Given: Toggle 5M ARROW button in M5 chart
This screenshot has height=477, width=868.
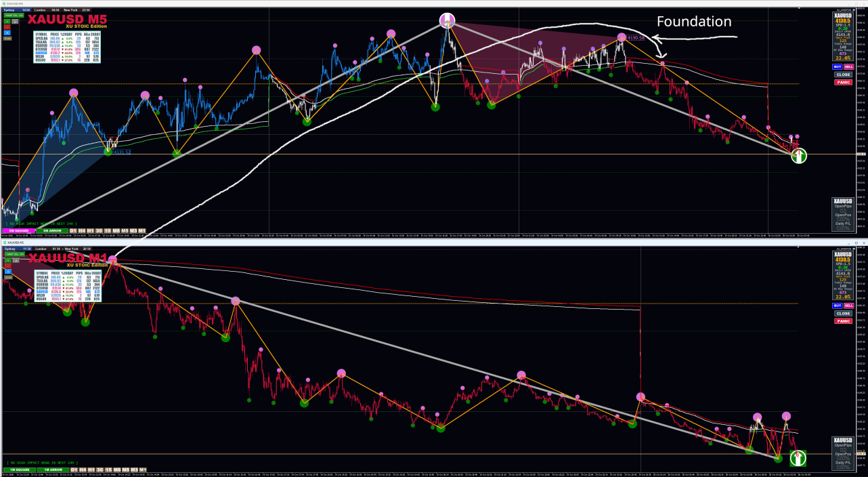Looking at the screenshot, I should click(52, 230).
